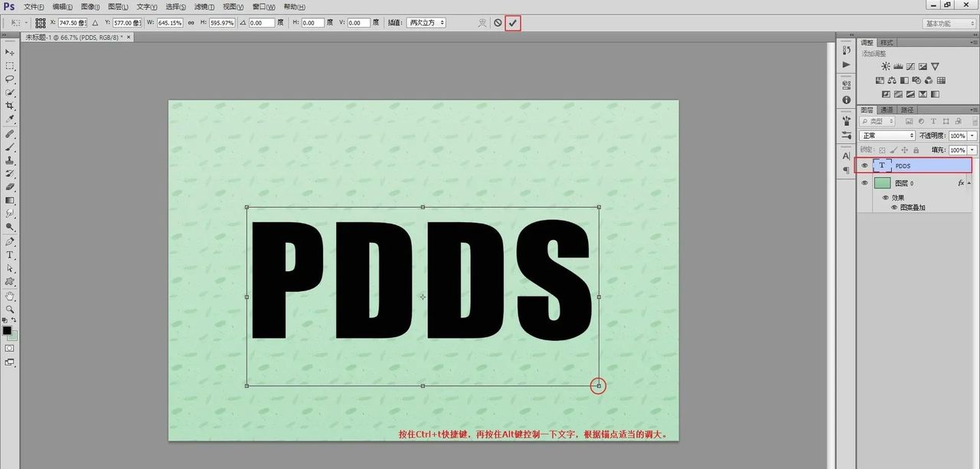The height and width of the screenshot is (469, 980).
Task: Click the W width percentage field
Action: click(170, 23)
